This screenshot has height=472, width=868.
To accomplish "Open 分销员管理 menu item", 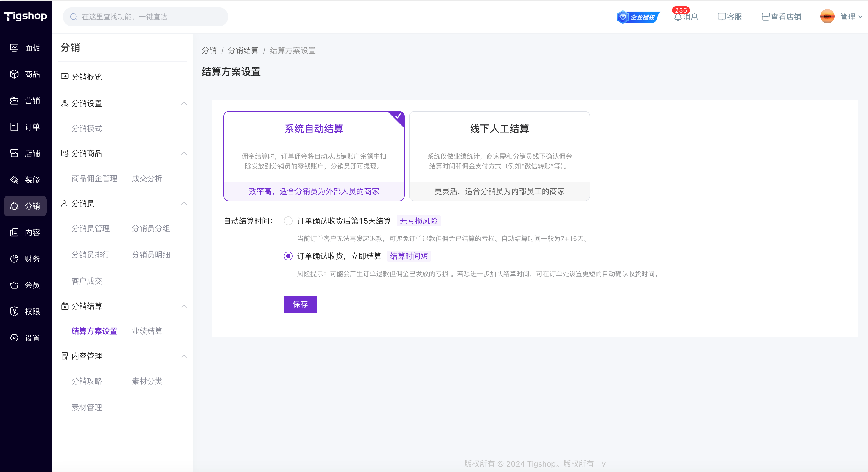I will pyautogui.click(x=91, y=229).
